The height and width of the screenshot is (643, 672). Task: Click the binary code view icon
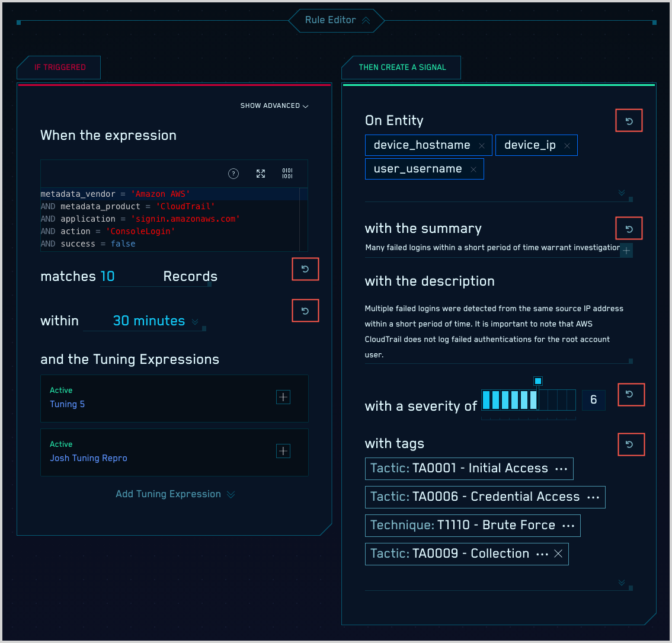pos(287,174)
